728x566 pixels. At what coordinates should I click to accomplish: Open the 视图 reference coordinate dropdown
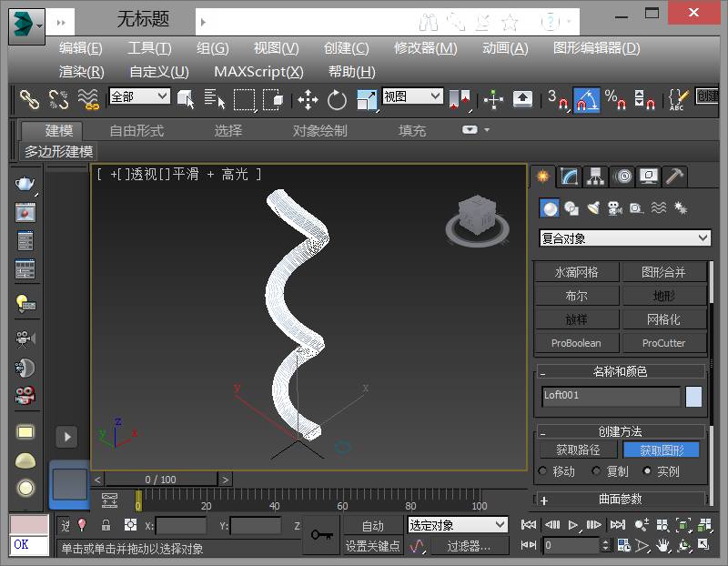point(412,96)
